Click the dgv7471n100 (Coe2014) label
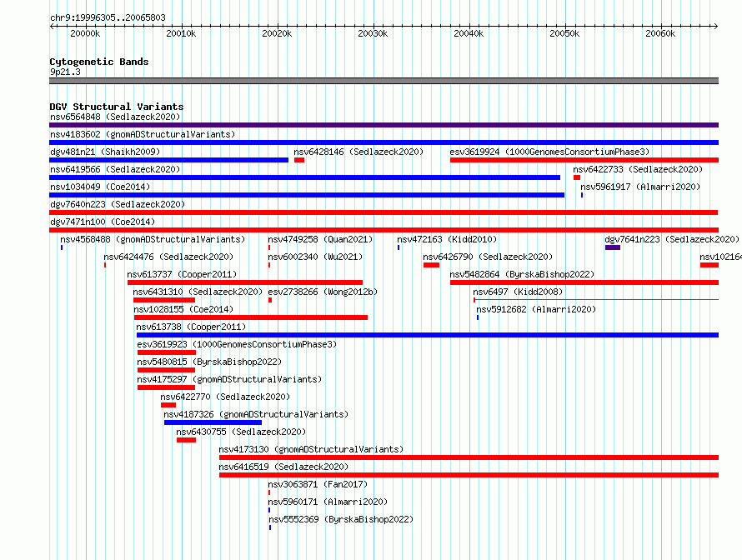742x560 pixels. [103, 222]
